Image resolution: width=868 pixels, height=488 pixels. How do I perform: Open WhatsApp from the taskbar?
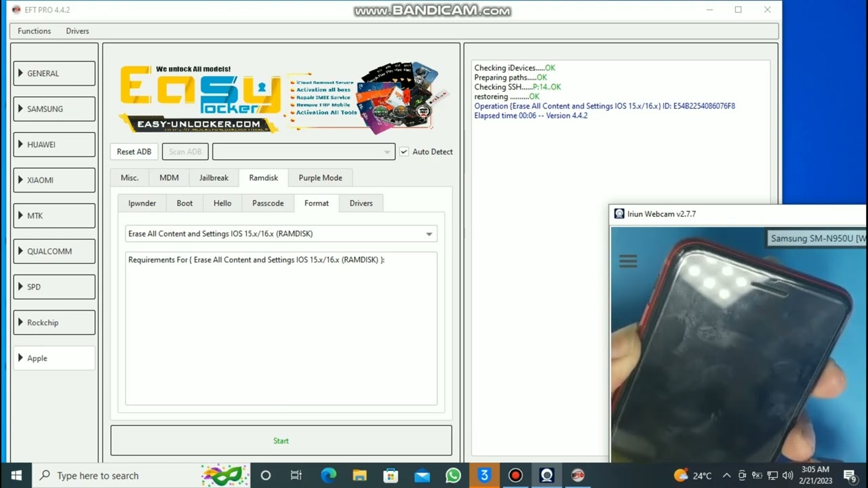(x=453, y=475)
